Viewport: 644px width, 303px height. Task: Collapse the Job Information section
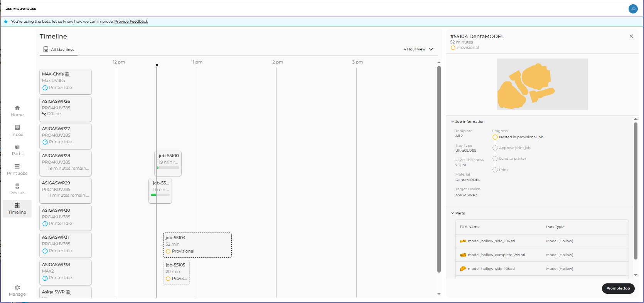[468, 122]
